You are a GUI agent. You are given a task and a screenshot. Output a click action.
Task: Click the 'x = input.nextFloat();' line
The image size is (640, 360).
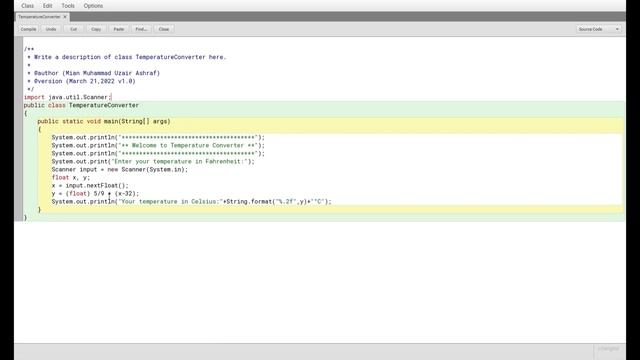(90, 185)
